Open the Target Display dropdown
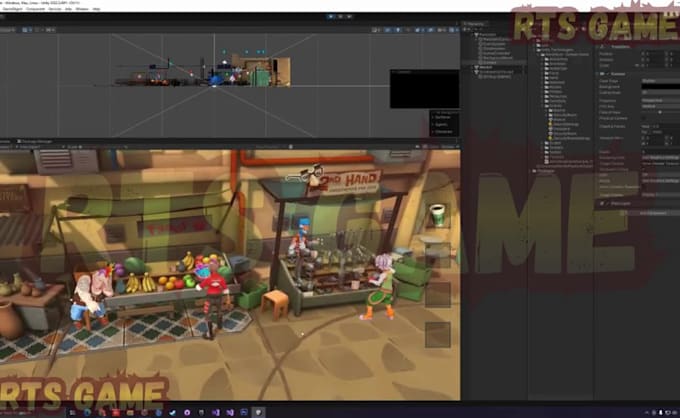This screenshot has height=418, width=680. click(660, 195)
